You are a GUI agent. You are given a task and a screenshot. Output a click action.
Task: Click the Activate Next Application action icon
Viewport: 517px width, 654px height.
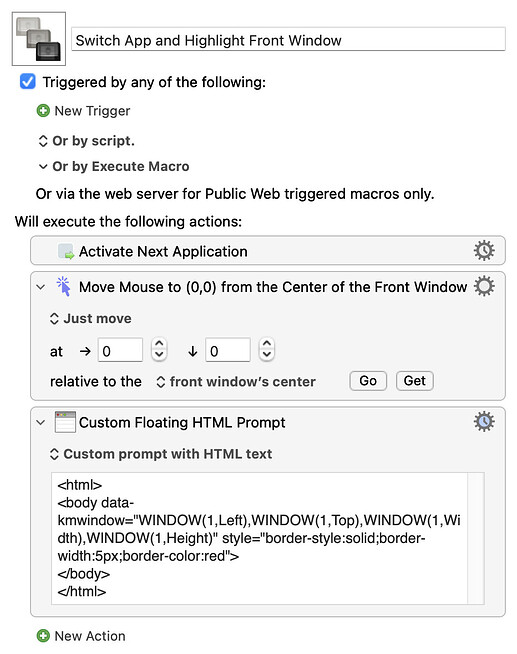point(66,252)
